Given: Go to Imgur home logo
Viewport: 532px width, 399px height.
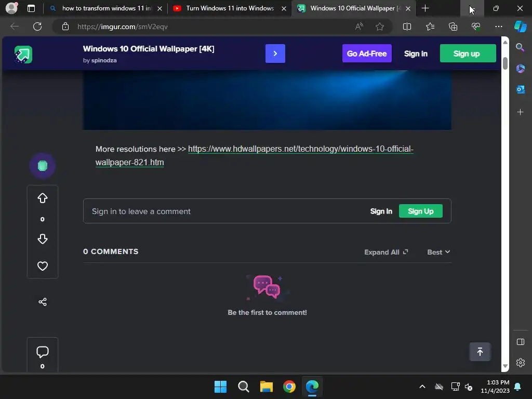Looking at the screenshot, I should pyautogui.click(x=23, y=54).
